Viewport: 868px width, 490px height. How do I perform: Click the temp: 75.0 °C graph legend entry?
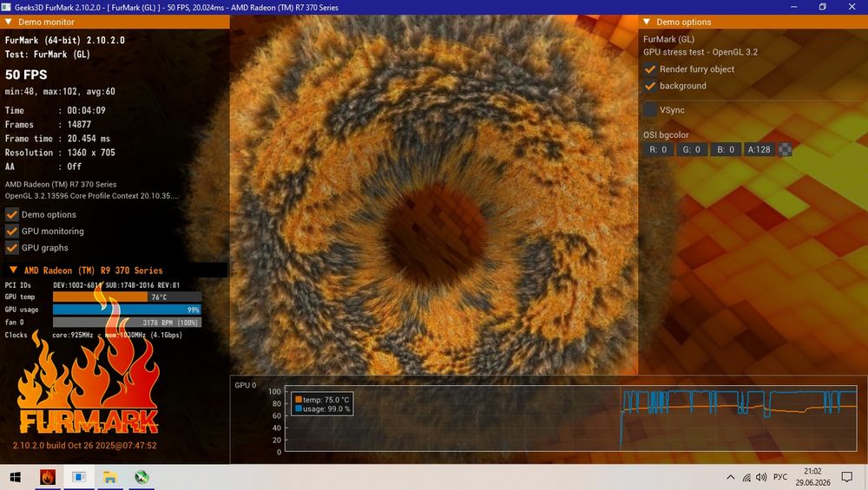tap(322, 400)
